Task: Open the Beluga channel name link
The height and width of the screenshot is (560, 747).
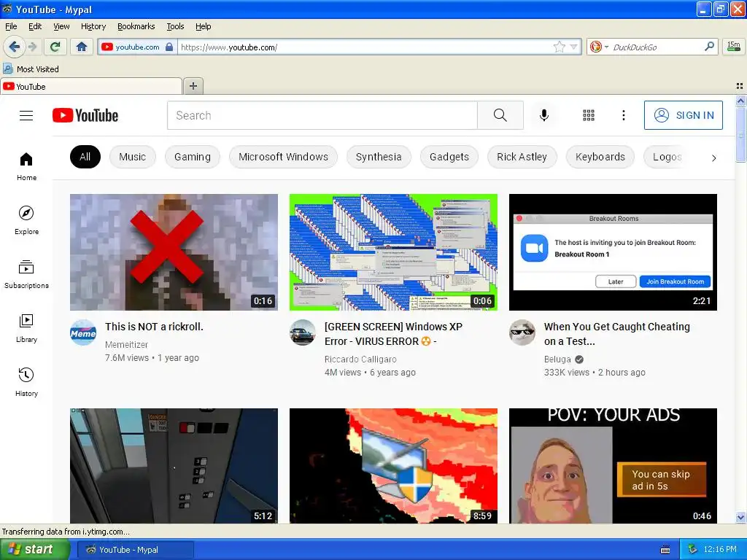Action: pos(557,359)
